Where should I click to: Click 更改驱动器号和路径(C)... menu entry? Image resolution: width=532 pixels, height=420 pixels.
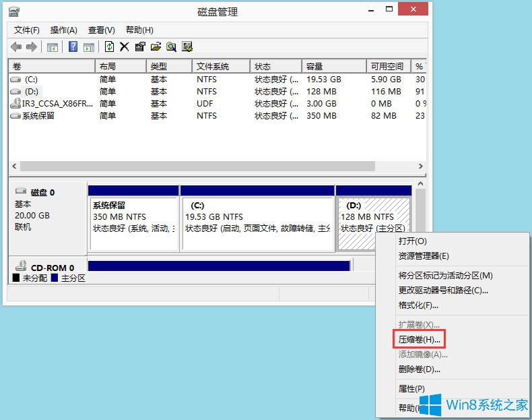[x=443, y=291]
